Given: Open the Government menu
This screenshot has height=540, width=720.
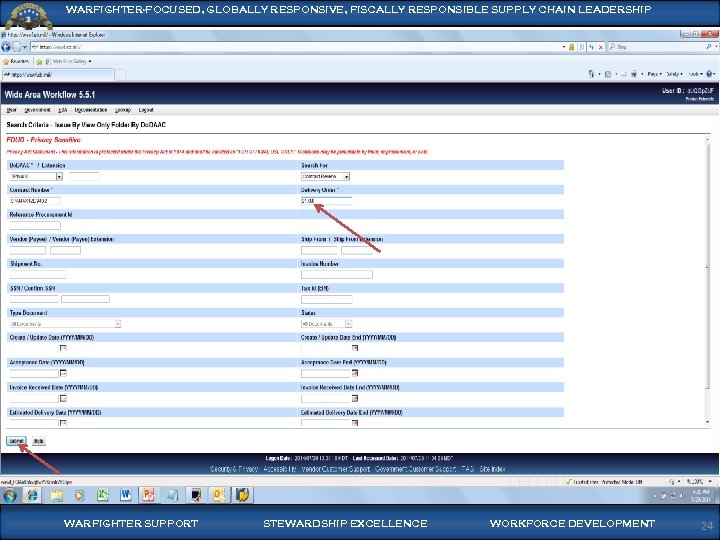Looking at the screenshot, I should tap(37, 110).
